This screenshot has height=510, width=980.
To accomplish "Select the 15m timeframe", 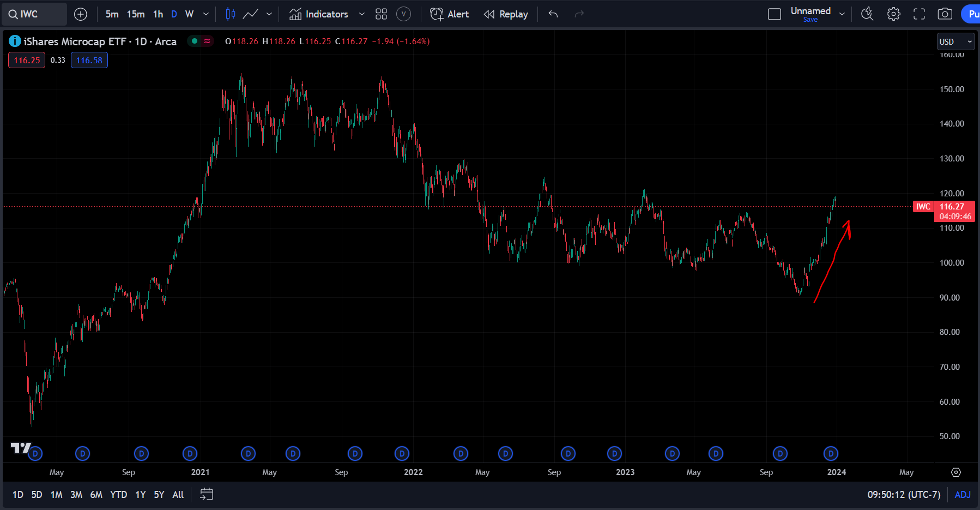I will pyautogui.click(x=136, y=14).
